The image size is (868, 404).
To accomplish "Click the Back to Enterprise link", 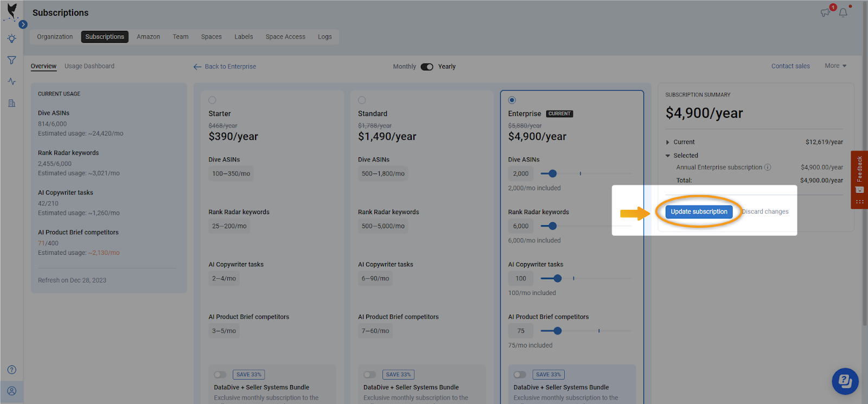I will 231,67.
